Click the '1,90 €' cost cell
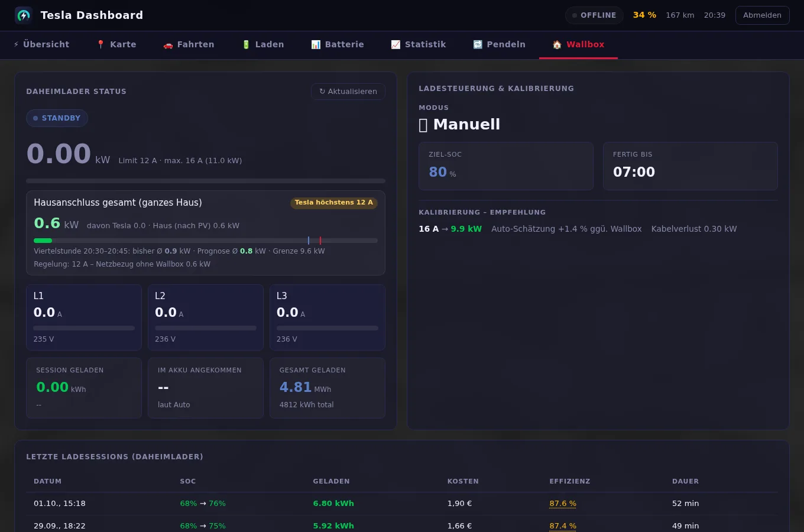 coord(459,504)
